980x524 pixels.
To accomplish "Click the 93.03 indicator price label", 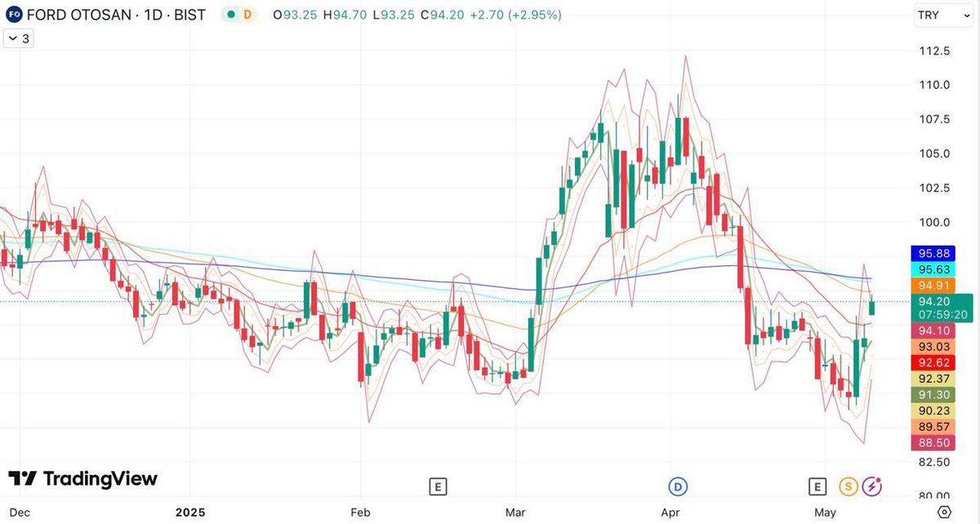I will click(934, 347).
